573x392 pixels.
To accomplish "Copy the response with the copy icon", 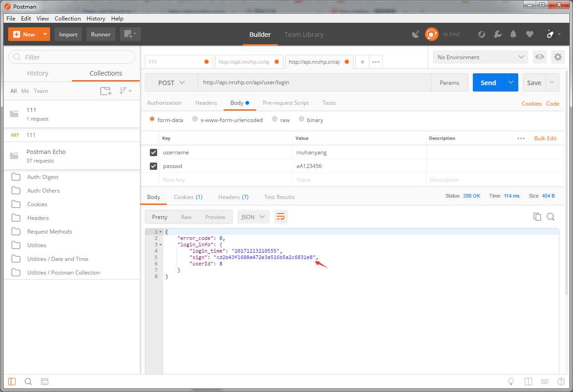I will [537, 217].
